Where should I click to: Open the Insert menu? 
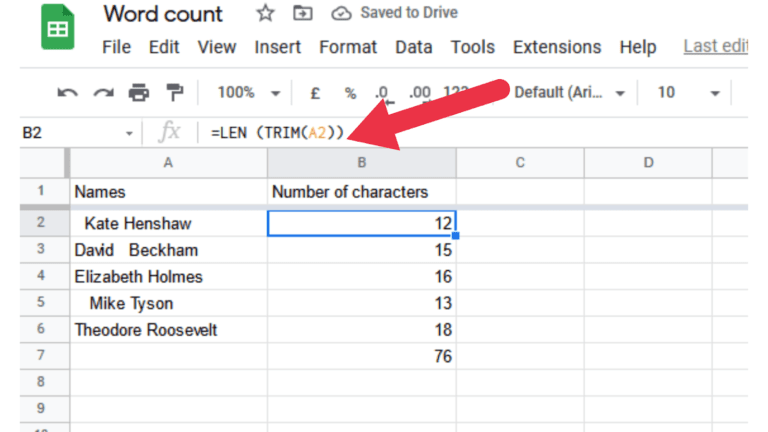coord(277,47)
